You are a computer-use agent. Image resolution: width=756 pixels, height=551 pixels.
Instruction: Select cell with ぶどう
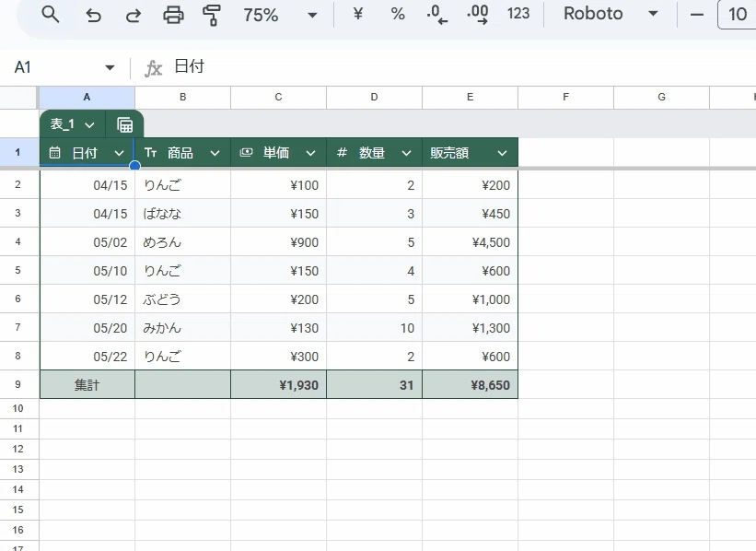point(182,299)
